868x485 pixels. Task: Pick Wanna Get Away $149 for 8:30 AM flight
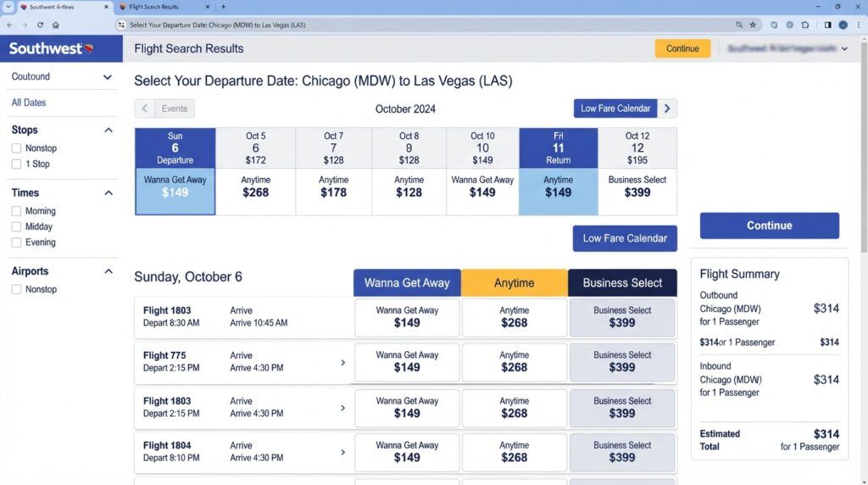coord(407,317)
